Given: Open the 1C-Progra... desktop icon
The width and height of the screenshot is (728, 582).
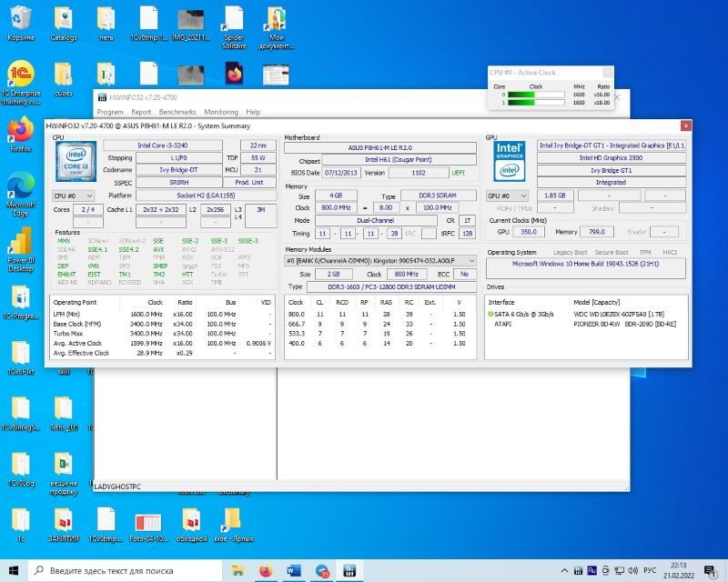Looking at the screenshot, I should pos(20,302).
